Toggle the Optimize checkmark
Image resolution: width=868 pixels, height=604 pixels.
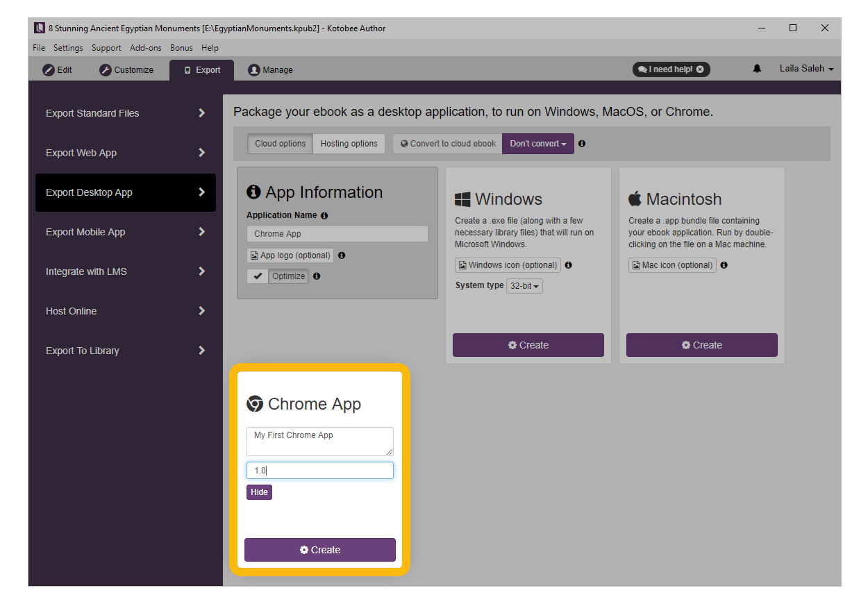point(258,276)
